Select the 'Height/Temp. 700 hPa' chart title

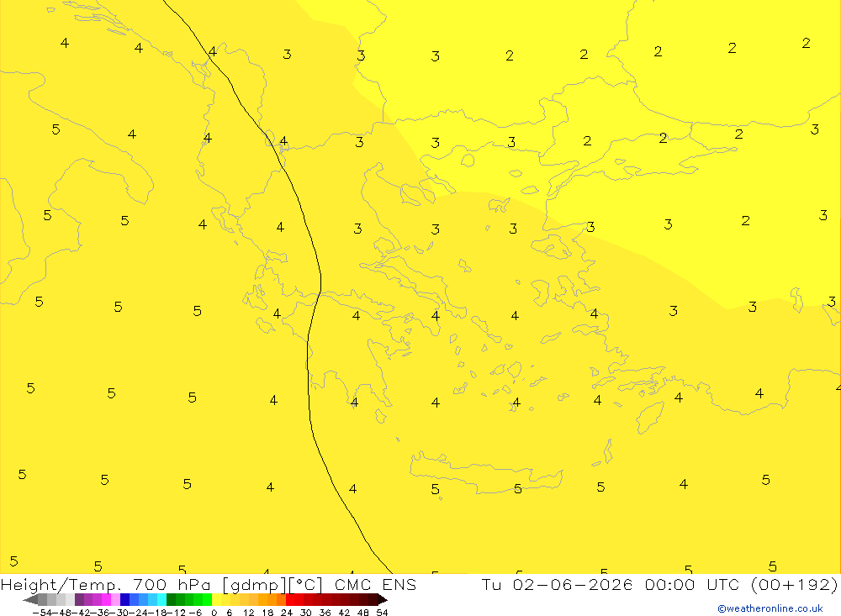point(108,584)
